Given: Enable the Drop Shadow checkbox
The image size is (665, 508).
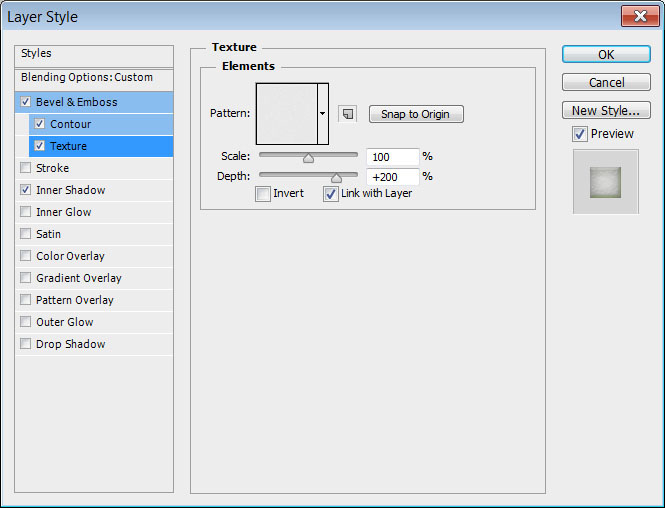Looking at the screenshot, I should coord(26,344).
